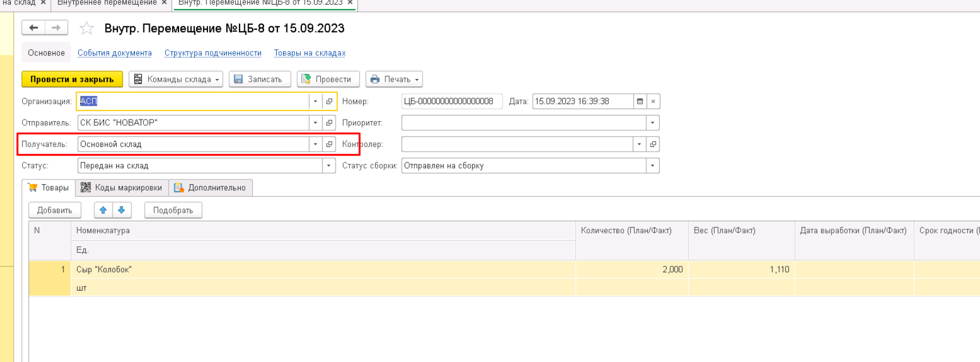The height and width of the screenshot is (362, 980).
Task: Expand the Приоритет dropdown
Action: pyautogui.click(x=652, y=122)
